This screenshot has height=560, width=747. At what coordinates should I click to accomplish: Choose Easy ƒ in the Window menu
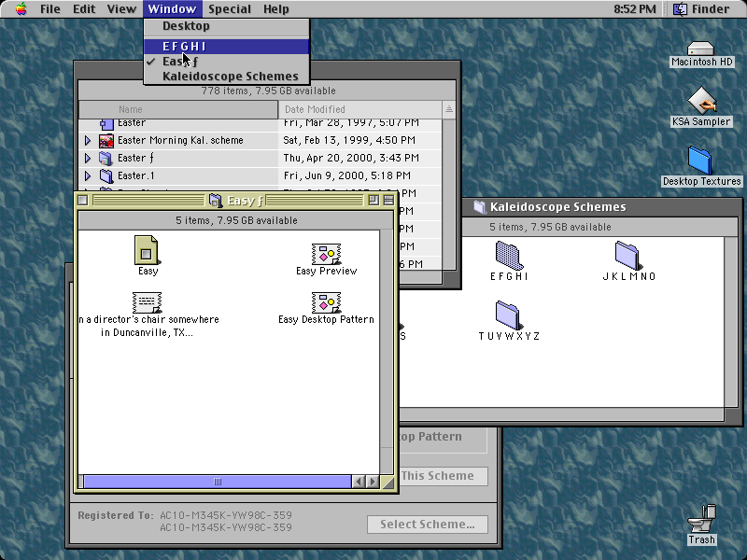(x=227, y=62)
